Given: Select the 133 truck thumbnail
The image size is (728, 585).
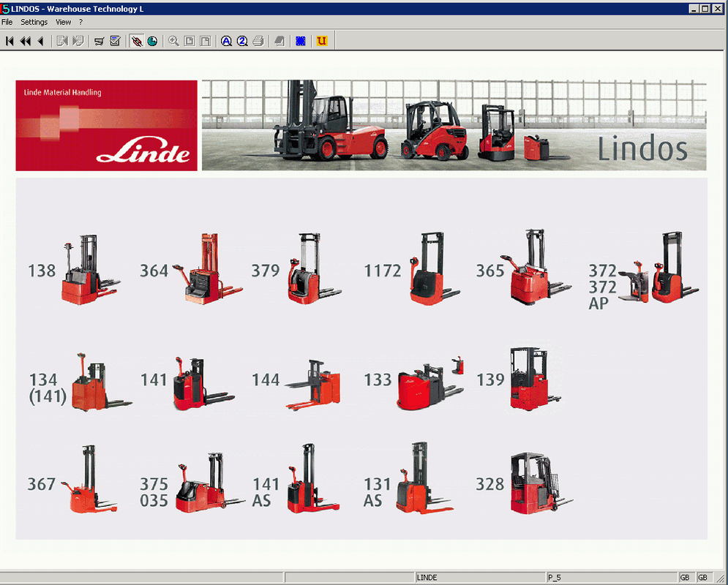Looking at the screenshot, I should click(430, 383).
